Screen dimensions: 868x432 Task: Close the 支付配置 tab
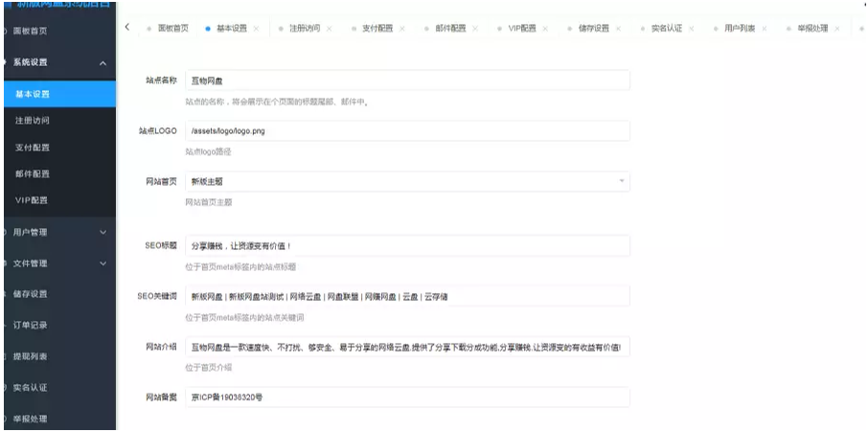pyautogui.click(x=401, y=29)
